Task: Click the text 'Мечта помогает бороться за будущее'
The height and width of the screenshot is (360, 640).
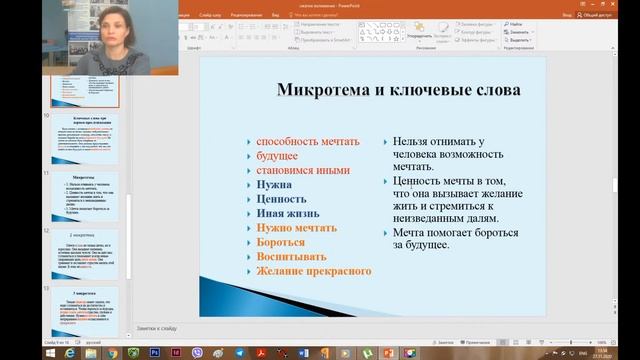Action: pyautogui.click(x=456, y=239)
